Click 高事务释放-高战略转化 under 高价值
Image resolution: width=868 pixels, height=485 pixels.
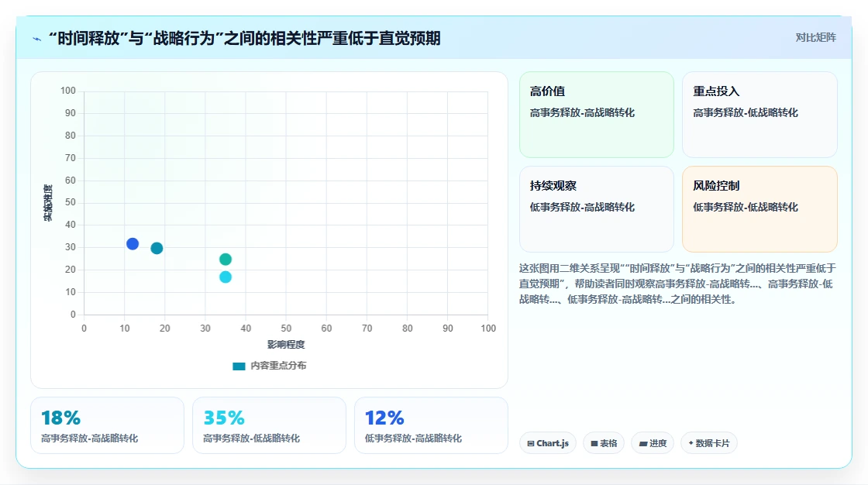582,112
